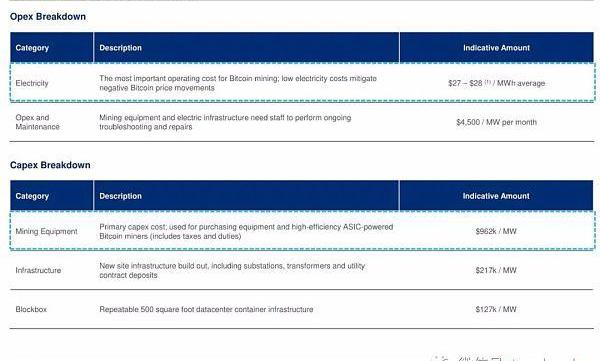Click the Capex Breakdown heading
The width and height of the screenshot is (600, 361).
point(50,165)
